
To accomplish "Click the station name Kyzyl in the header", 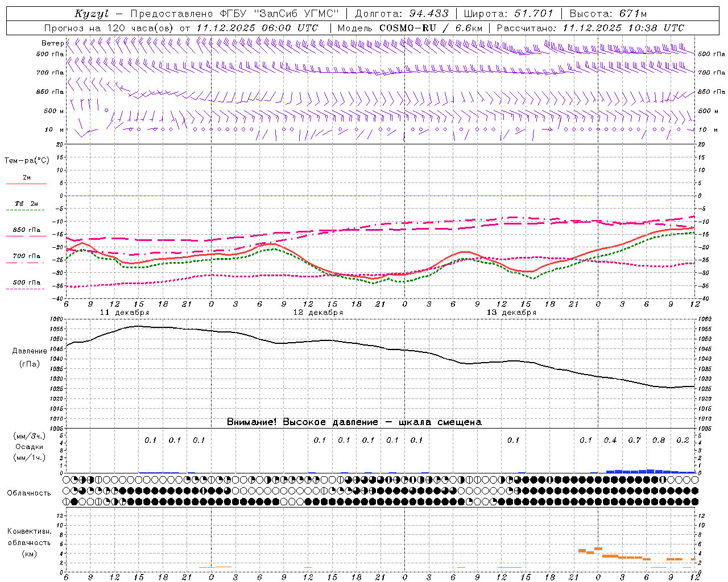I will (92, 14).
